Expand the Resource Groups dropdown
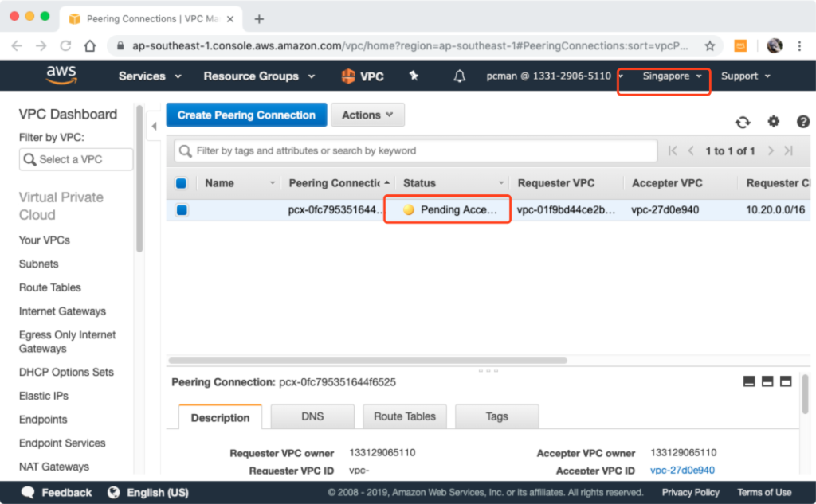This screenshot has height=504, width=816. click(x=259, y=76)
